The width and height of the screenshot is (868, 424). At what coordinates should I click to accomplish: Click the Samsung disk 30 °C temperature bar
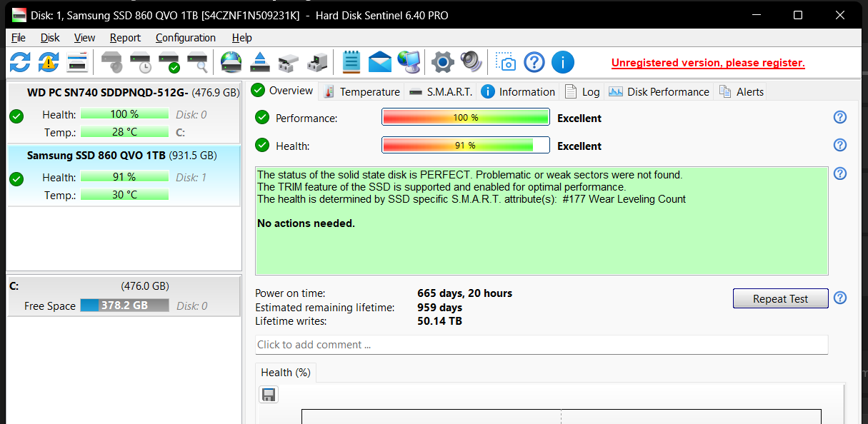coord(124,195)
